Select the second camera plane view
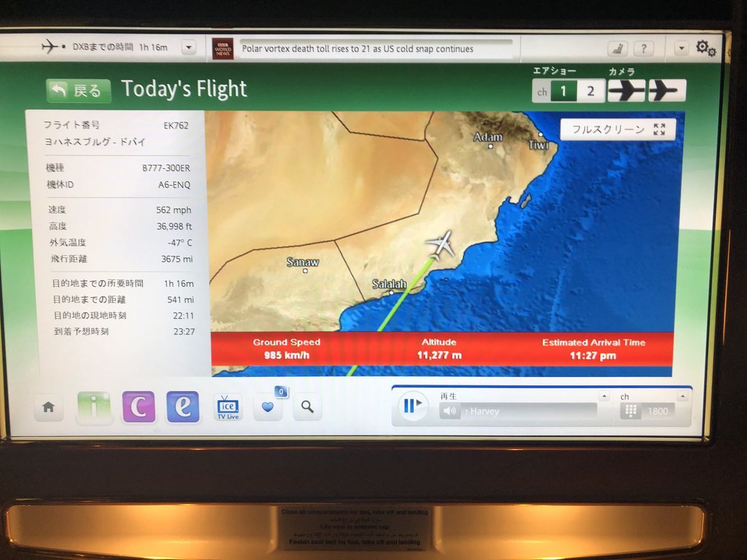The image size is (747, 560). pyautogui.click(x=667, y=91)
